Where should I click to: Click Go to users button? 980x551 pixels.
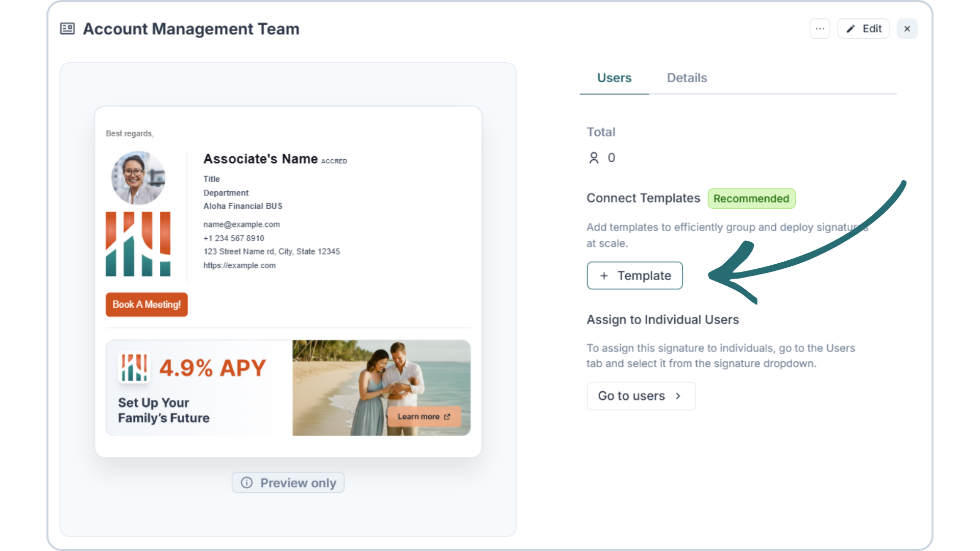[x=641, y=396]
